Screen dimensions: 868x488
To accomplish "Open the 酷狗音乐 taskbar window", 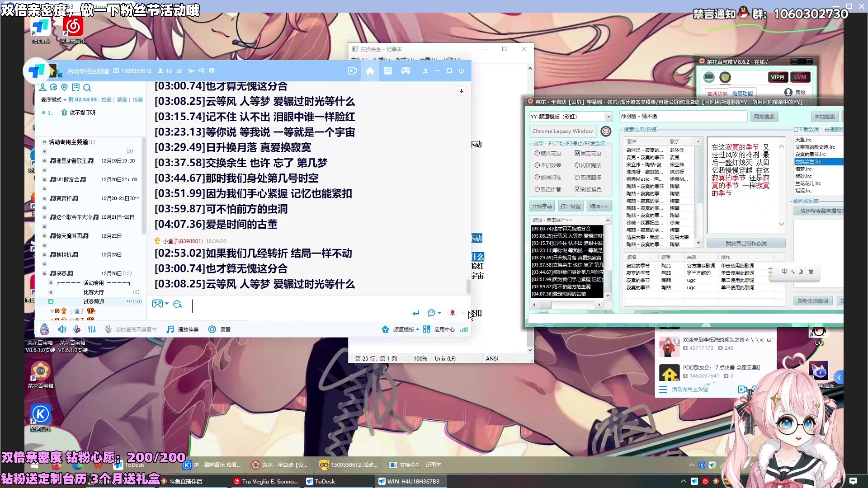I will (212, 465).
